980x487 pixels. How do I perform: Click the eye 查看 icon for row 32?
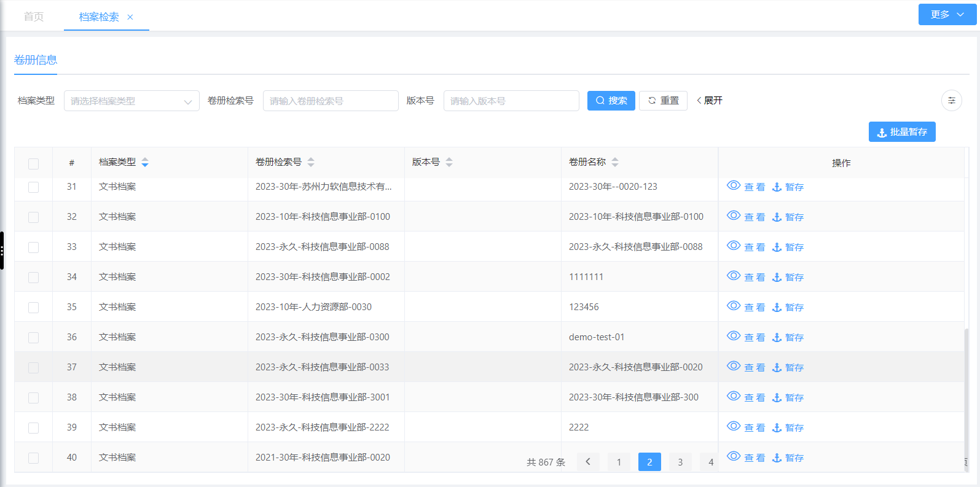[734, 216]
